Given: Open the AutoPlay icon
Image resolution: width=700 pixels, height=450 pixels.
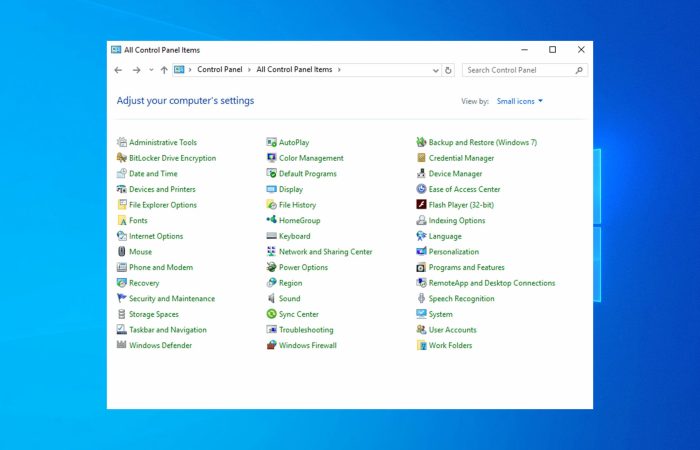Looking at the screenshot, I should click(271, 142).
